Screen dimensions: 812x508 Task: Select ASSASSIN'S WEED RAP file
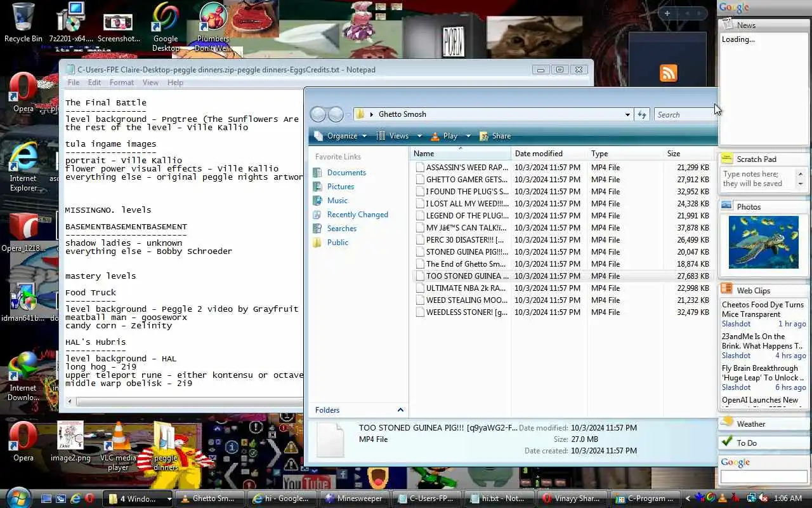coord(462,168)
